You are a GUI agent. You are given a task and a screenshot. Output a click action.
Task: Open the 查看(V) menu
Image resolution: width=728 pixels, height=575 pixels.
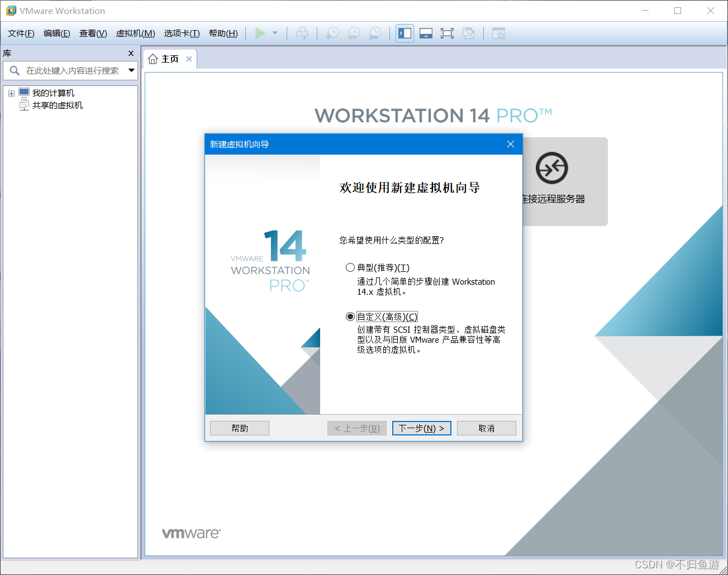[93, 33]
